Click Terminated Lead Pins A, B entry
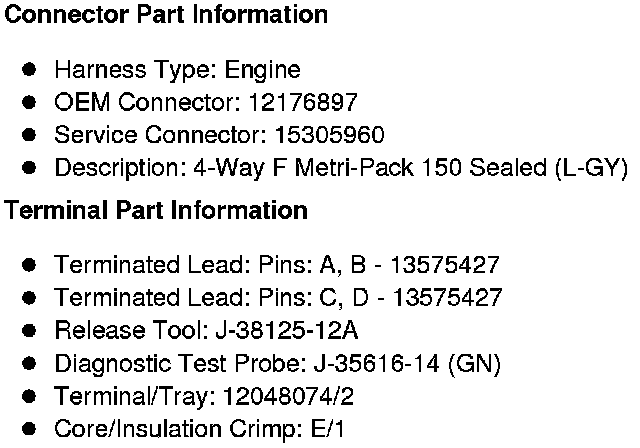 click(276, 265)
